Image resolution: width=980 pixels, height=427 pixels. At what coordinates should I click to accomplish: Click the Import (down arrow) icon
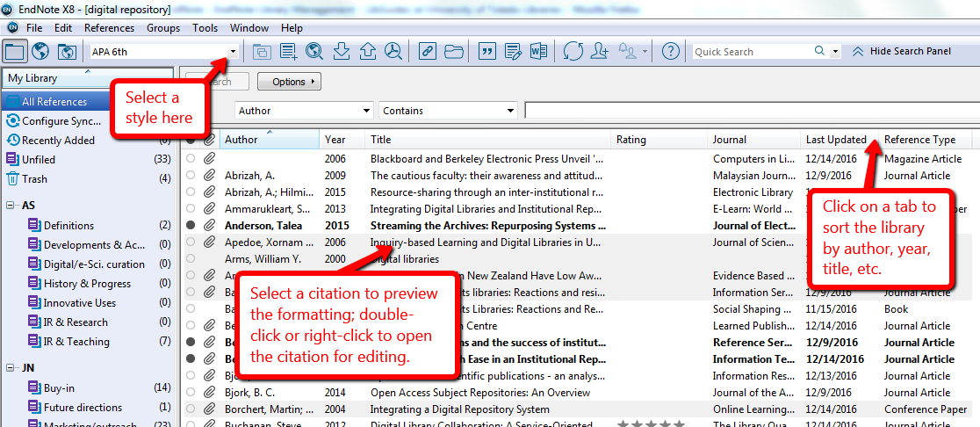coord(342,51)
